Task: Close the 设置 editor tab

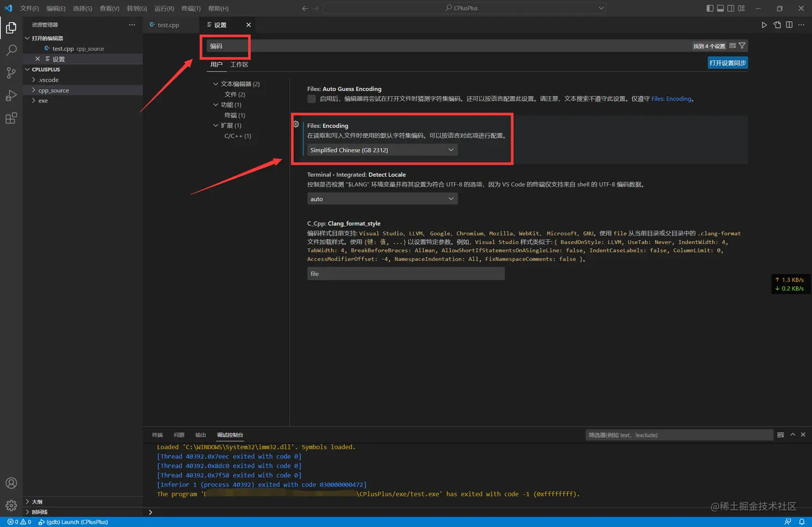Action: (x=249, y=25)
